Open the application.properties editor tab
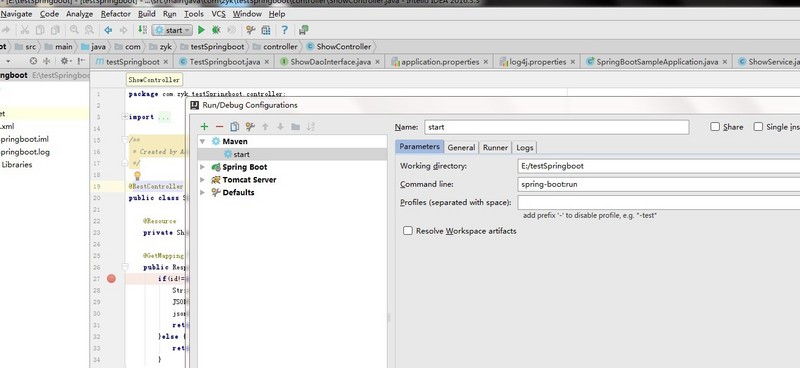Screen dimensions: 800x368 point(440,62)
